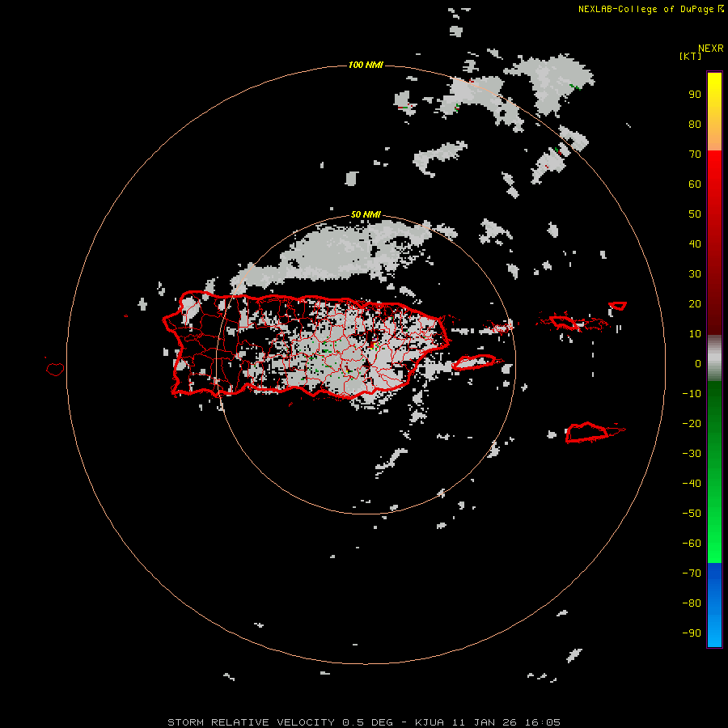This screenshot has width=728, height=728.
Task: Click the St. Croix island outline in southeast
Action: click(587, 432)
